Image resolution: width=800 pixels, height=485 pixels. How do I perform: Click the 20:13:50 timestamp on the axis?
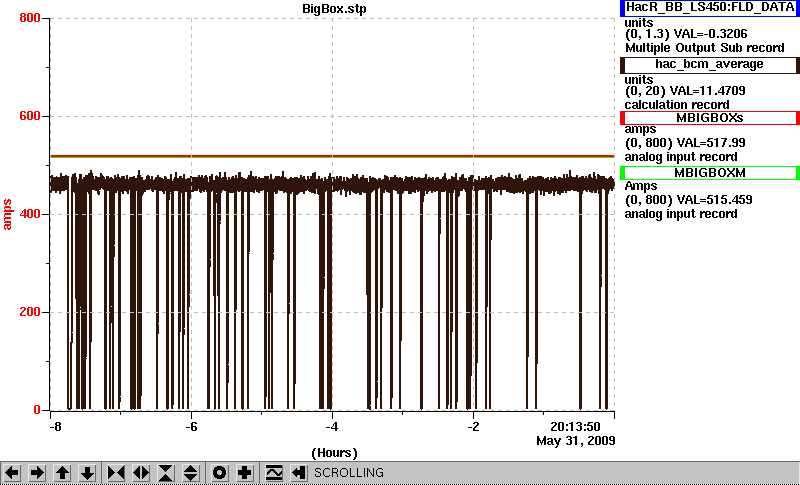point(575,427)
